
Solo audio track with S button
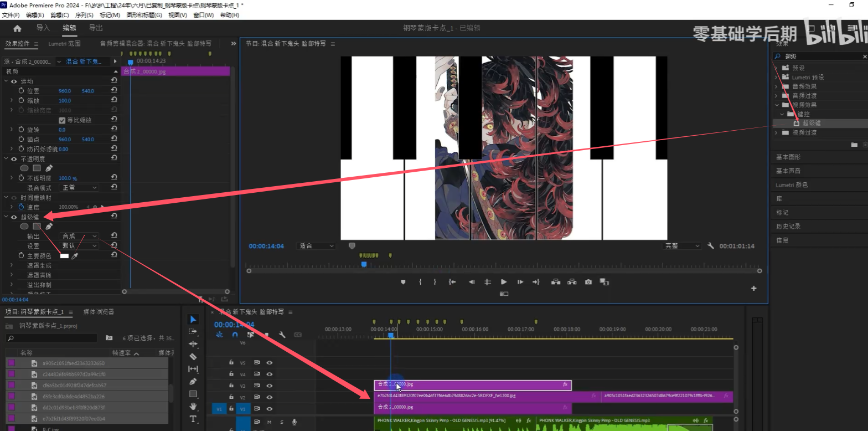click(x=282, y=422)
